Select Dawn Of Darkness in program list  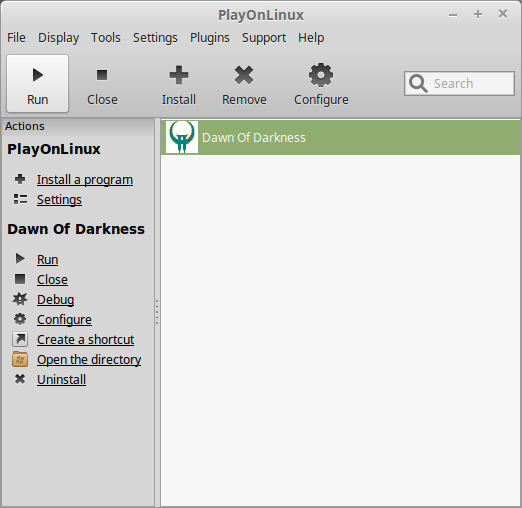(x=340, y=137)
